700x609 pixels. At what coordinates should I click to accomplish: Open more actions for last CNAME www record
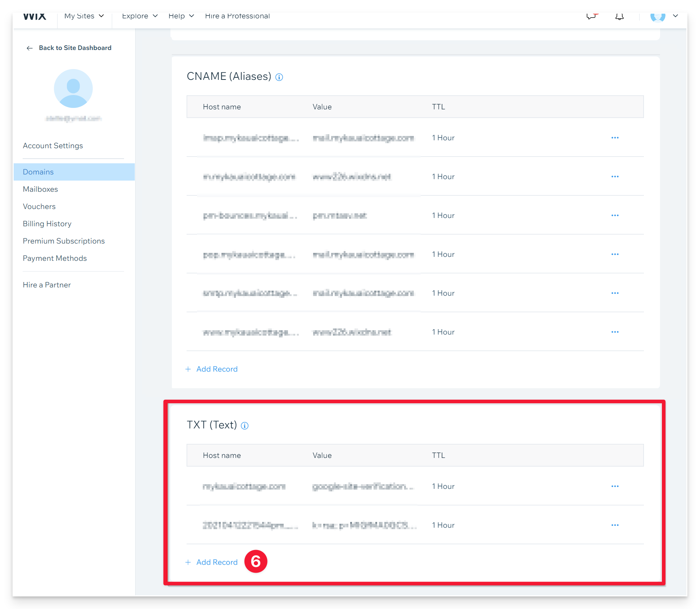click(615, 332)
